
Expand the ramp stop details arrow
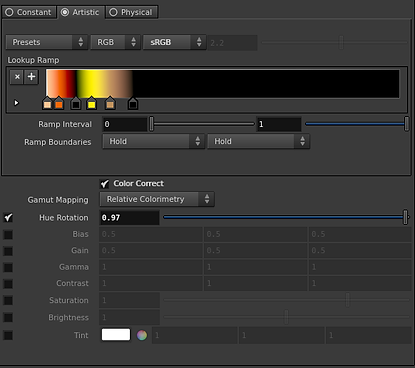pyautogui.click(x=16, y=103)
